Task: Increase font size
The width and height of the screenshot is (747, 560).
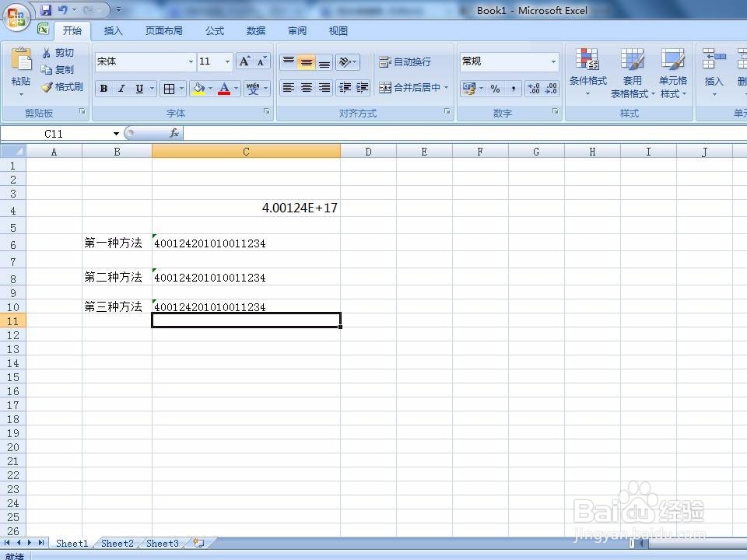Action: (x=244, y=61)
